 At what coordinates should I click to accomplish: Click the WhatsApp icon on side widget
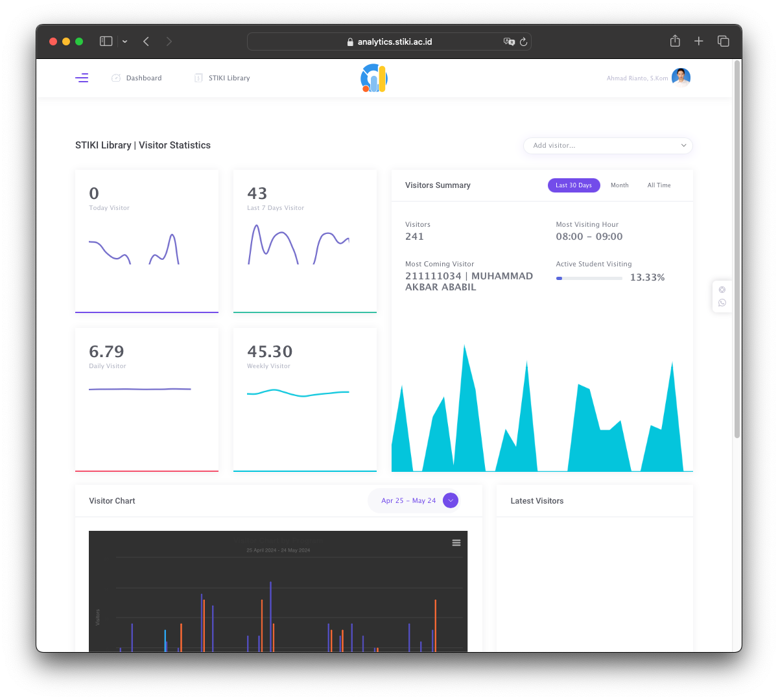click(722, 303)
